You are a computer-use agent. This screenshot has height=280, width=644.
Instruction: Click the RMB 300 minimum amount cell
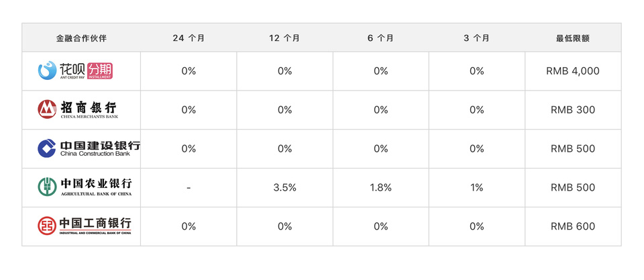[x=572, y=110]
